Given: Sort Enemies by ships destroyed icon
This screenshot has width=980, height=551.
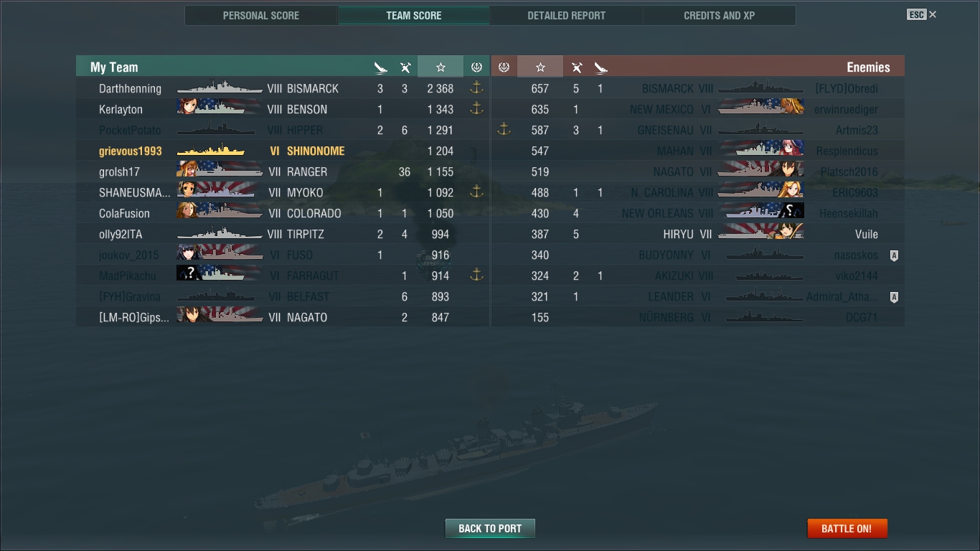Looking at the screenshot, I should pos(600,67).
